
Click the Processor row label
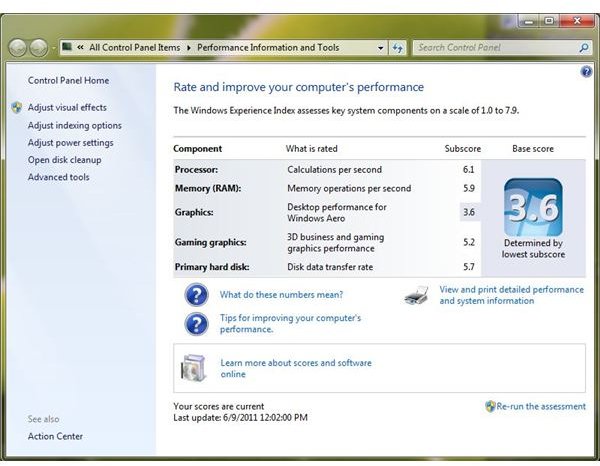click(196, 169)
